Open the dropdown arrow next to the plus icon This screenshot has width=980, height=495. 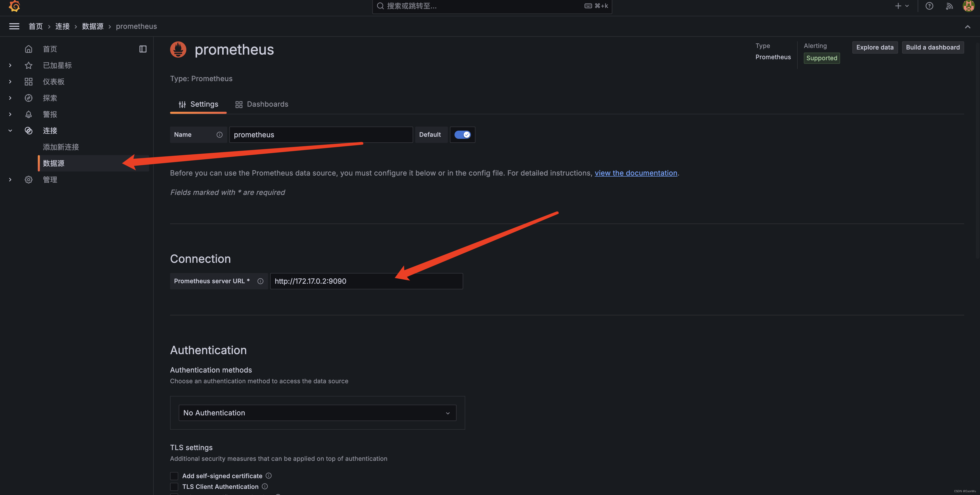907,6
